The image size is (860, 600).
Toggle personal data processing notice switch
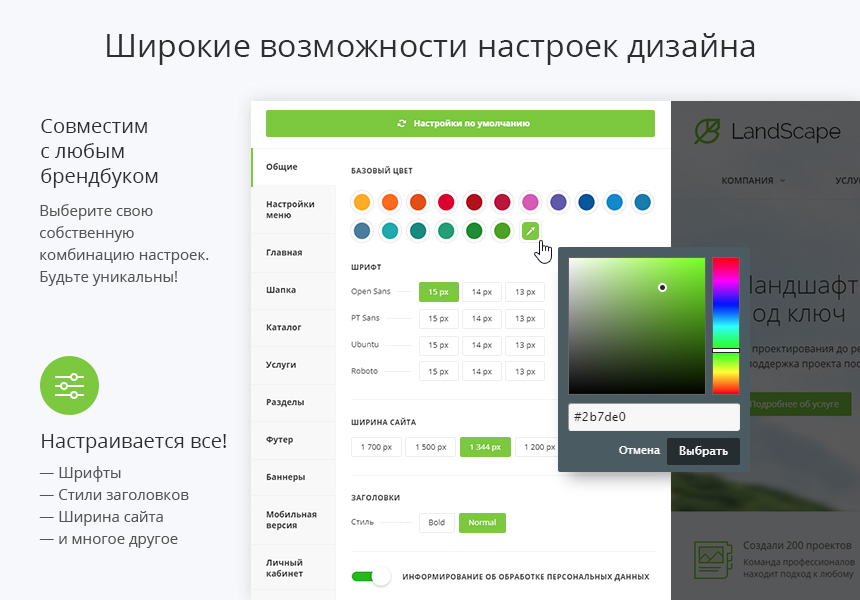click(371, 576)
